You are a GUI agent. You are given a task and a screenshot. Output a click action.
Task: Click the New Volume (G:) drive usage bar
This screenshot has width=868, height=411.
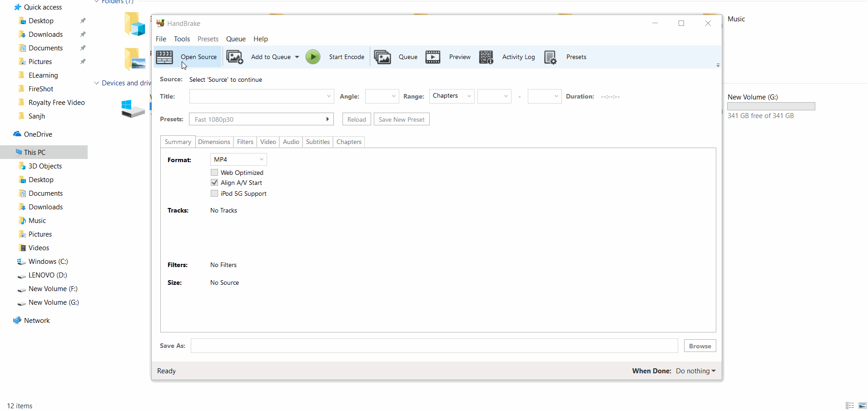771,106
